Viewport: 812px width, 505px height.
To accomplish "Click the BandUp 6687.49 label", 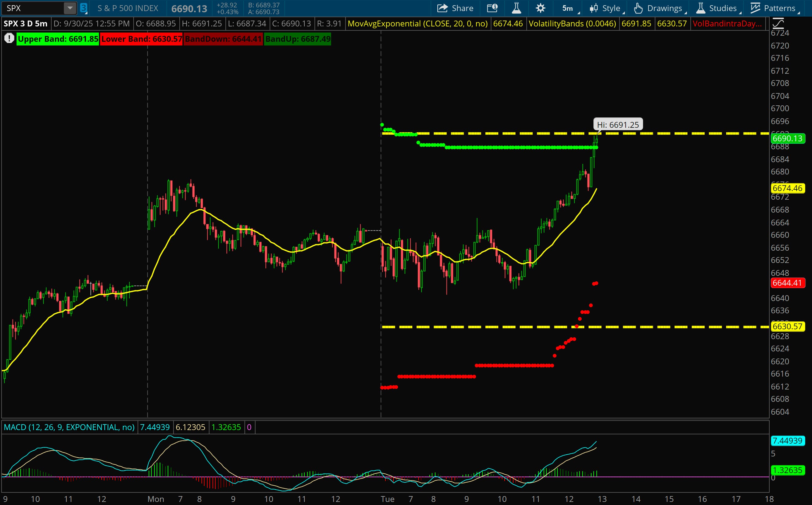I will pos(298,39).
